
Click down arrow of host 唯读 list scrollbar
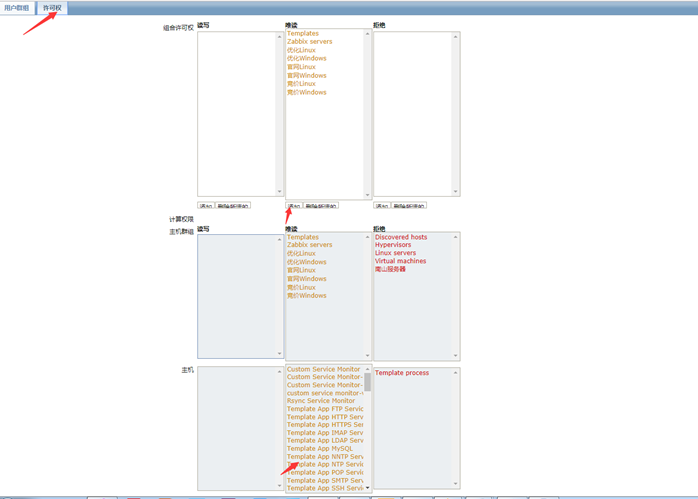pos(367,488)
